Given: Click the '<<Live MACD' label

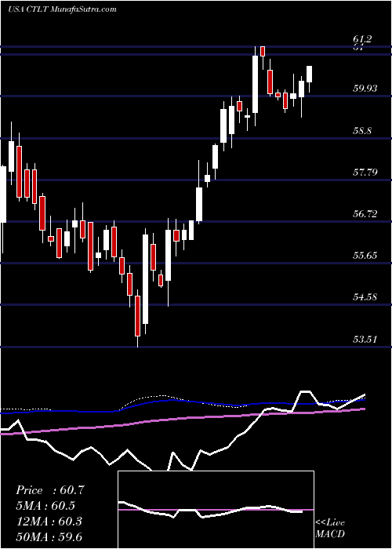Looking at the screenshot, I should (330, 529).
